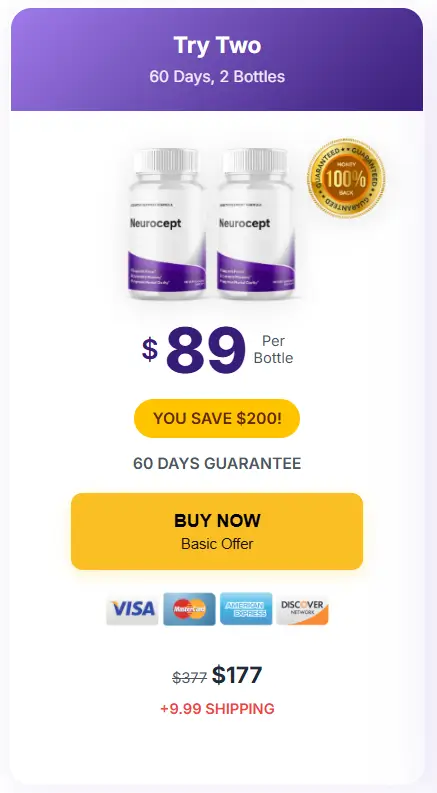
Task: Click the purple gradient header banner
Action: coord(217,59)
